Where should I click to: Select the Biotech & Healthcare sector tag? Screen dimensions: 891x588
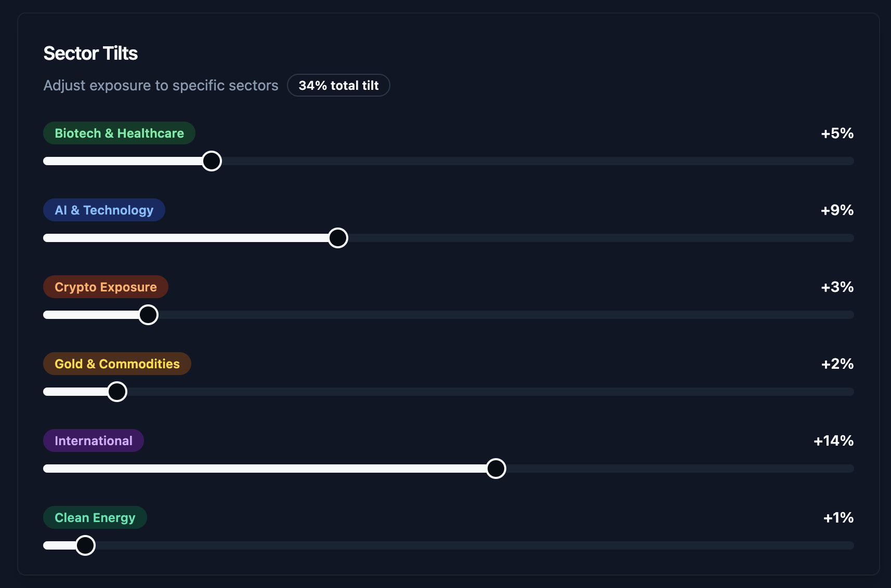119,133
